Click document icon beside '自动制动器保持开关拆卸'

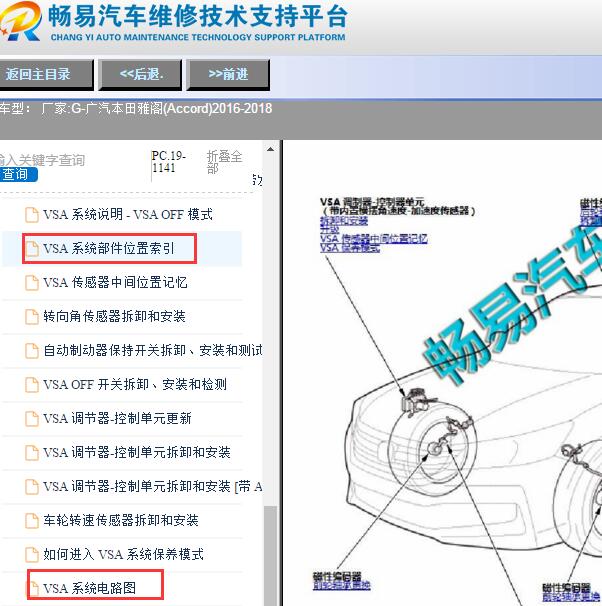coord(32,351)
